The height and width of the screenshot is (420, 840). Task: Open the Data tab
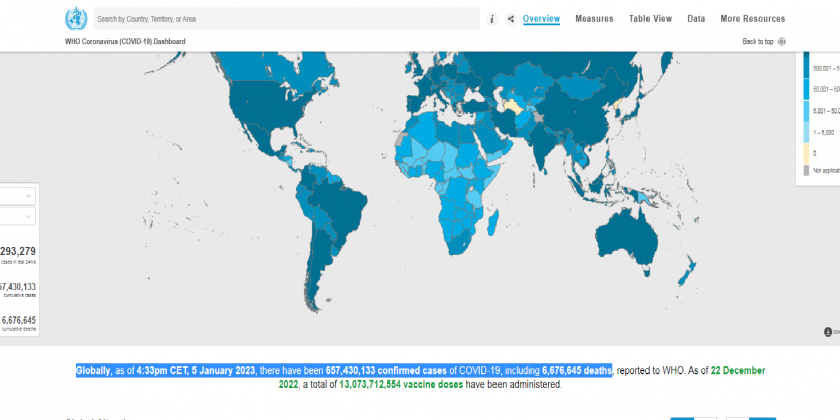tap(696, 19)
